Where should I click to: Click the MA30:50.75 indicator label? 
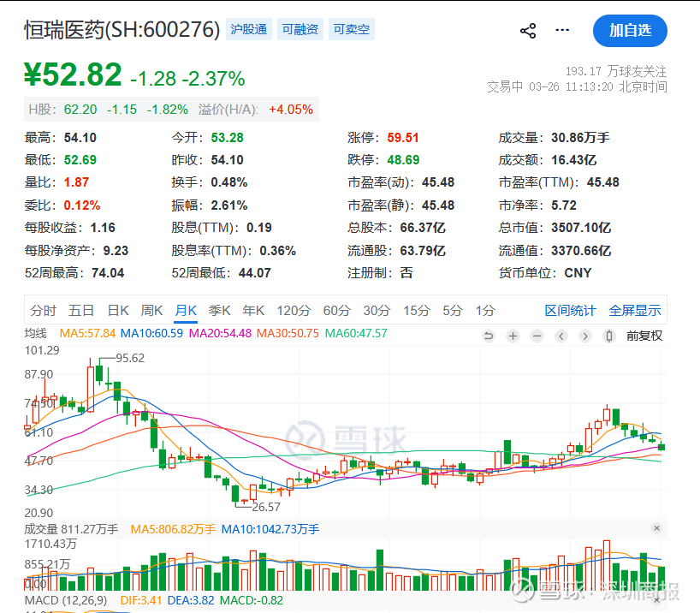[x=288, y=333]
